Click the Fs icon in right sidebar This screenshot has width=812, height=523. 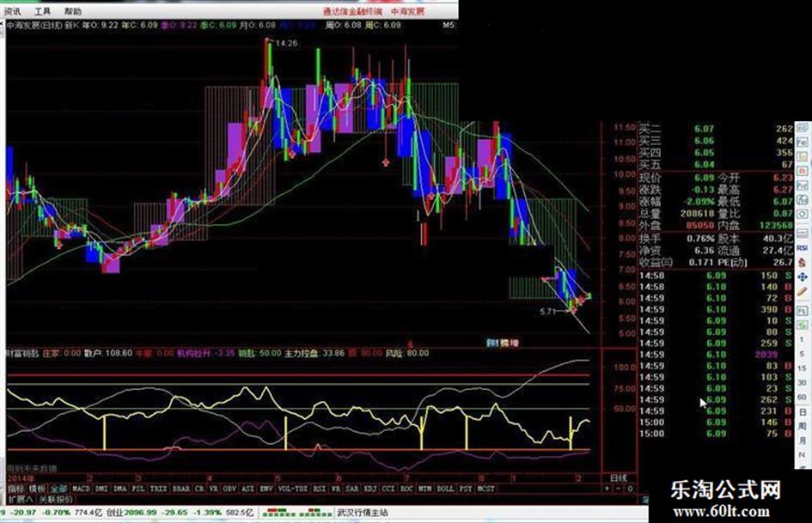click(803, 310)
